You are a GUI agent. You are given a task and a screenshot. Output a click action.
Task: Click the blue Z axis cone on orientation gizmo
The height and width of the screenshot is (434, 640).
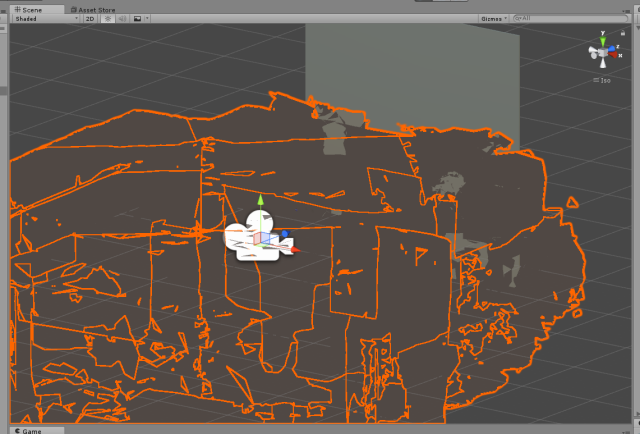click(611, 49)
